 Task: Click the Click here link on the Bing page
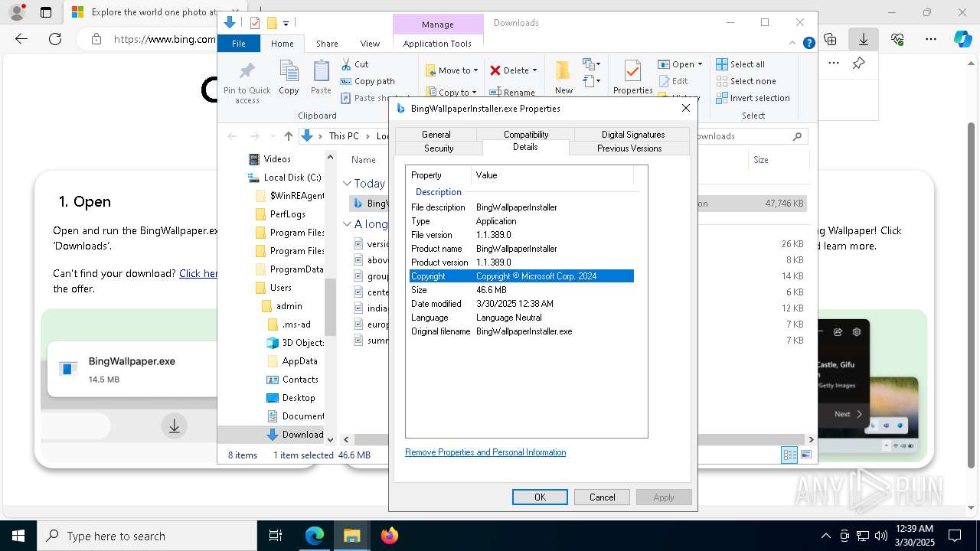tap(198, 273)
